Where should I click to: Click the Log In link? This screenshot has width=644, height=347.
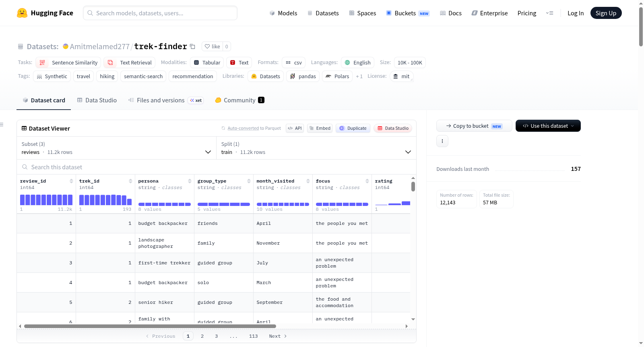(x=576, y=13)
